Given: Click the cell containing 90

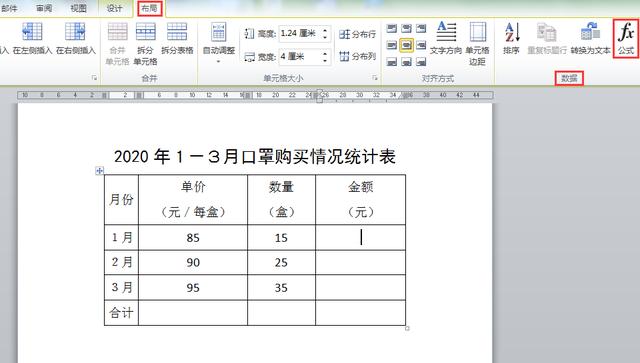Looking at the screenshot, I should pos(193,263).
